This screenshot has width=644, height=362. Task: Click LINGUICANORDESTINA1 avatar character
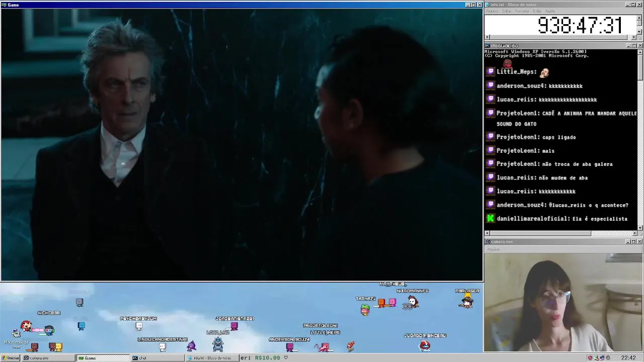(x=162, y=346)
